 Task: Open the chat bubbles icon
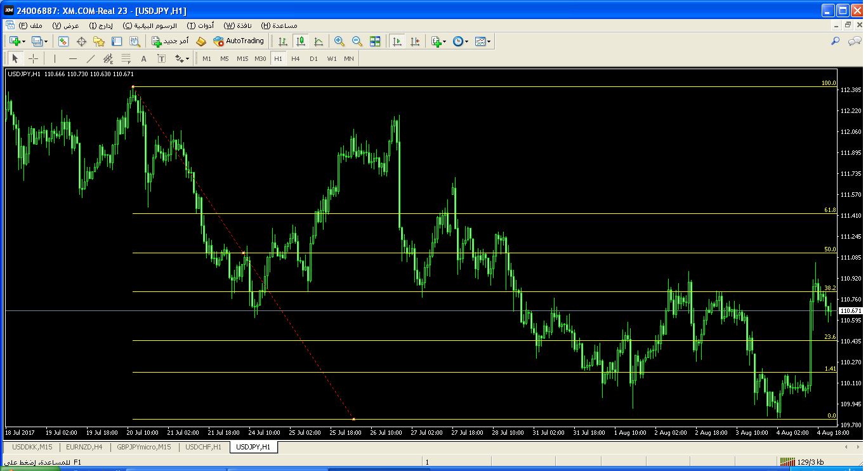click(x=854, y=41)
